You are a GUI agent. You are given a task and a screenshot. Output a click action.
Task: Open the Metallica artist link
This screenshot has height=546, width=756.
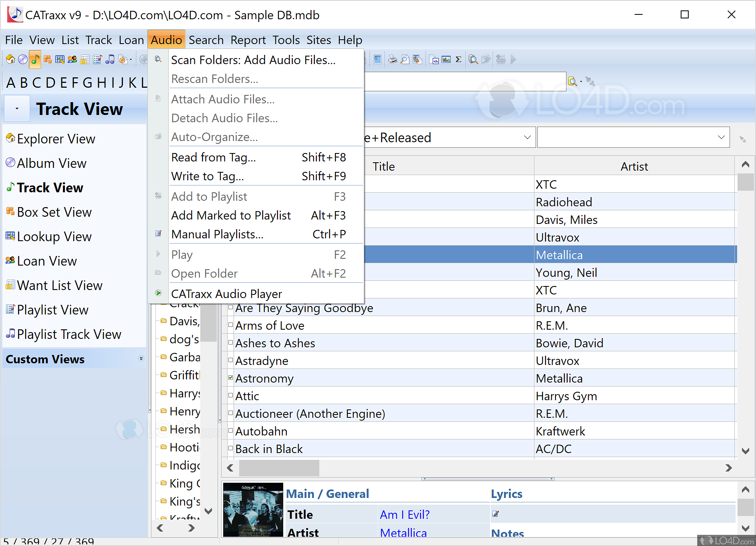click(403, 533)
